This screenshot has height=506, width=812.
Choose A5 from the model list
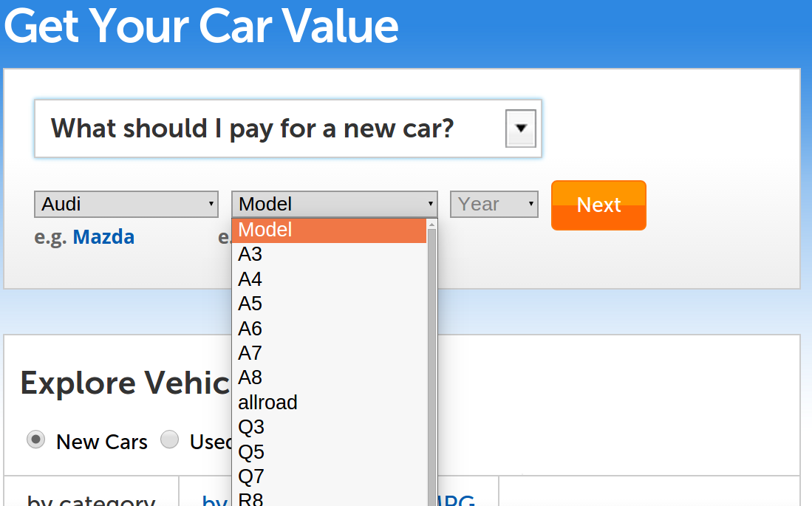pos(329,304)
